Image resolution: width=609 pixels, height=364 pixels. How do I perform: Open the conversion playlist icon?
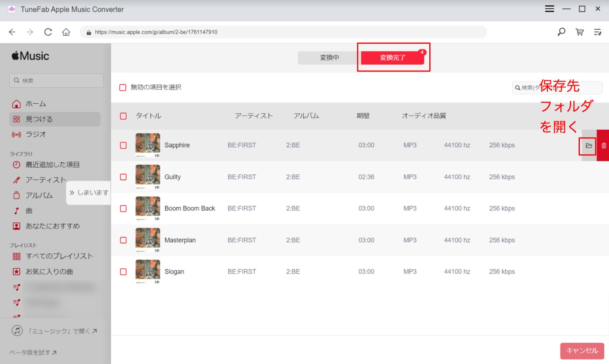598,32
